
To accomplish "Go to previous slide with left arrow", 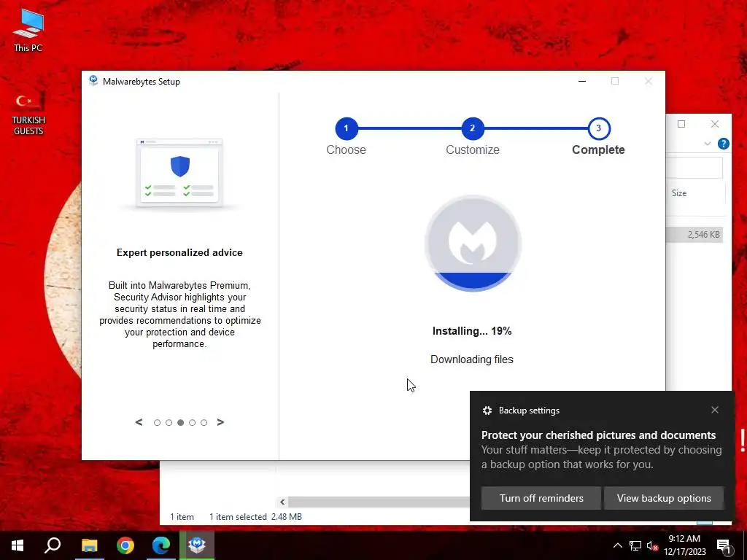I will pyautogui.click(x=139, y=422).
